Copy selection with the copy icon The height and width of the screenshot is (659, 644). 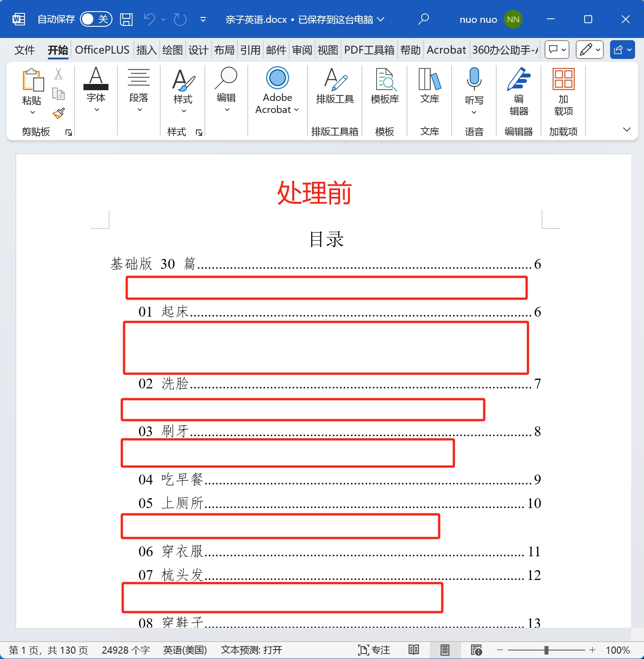(58, 93)
